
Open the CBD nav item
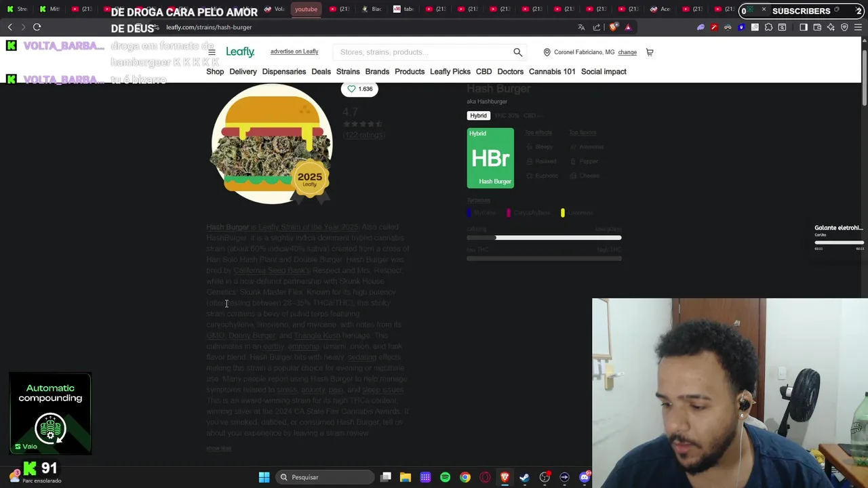click(x=484, y=71)
